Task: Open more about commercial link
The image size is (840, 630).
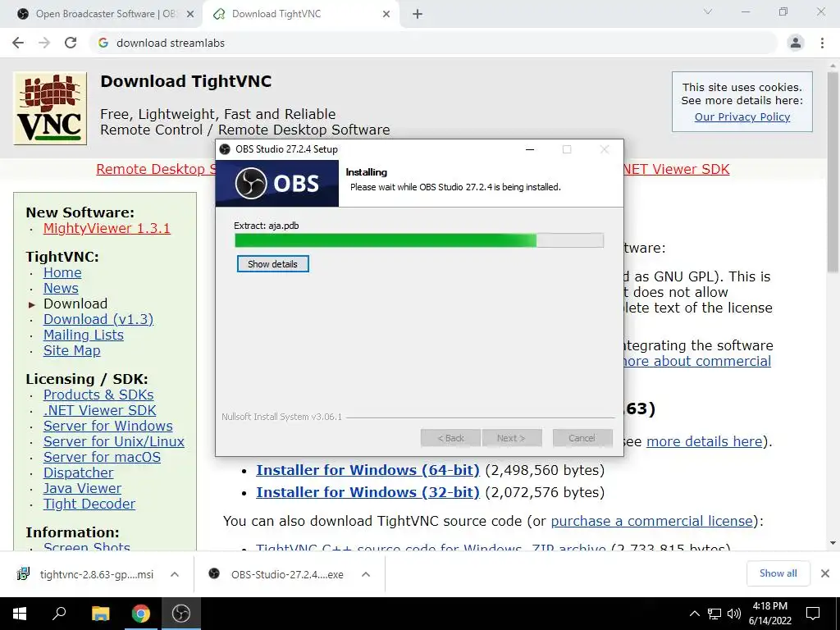Action: click(x=697, y=361)
